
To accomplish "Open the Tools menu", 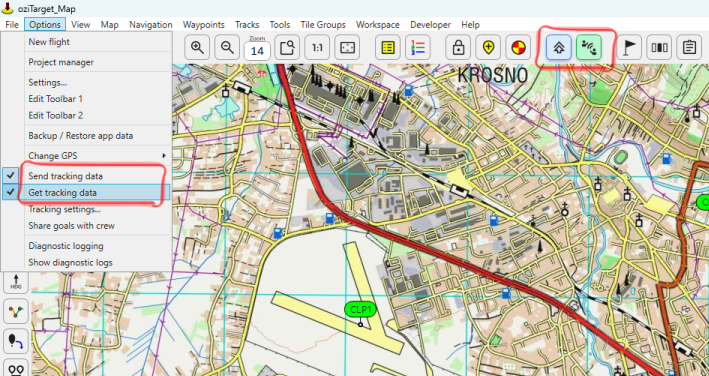I will (280, 24).
